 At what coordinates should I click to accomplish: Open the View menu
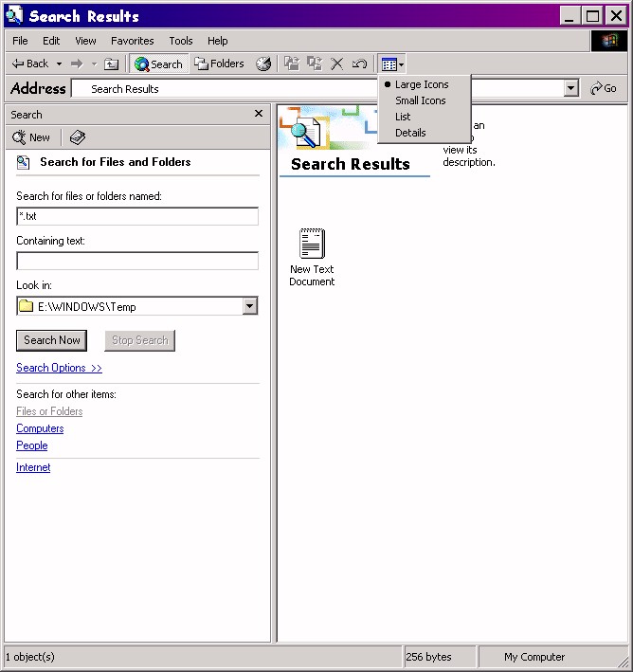pyautogui.click(x=85, y=41)
